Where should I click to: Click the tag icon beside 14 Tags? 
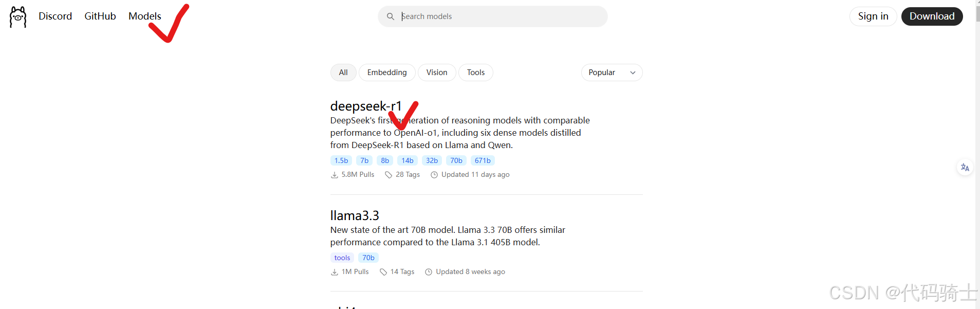coord(383,272)
